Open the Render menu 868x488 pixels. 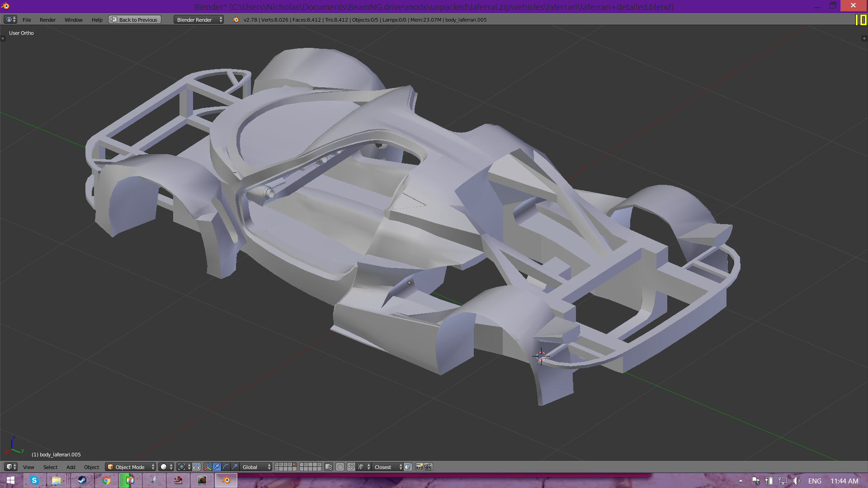tap(47, 20)
